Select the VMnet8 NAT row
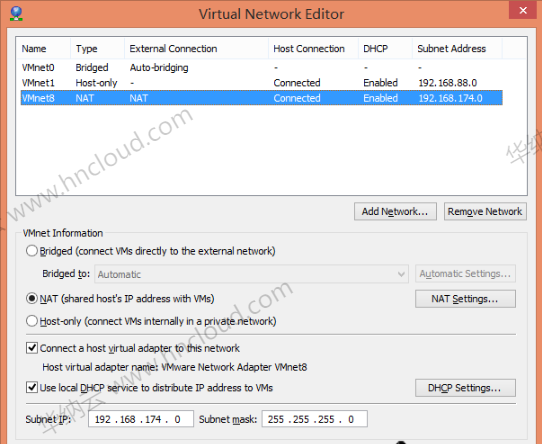This screenshot has width=542, height=444. [262, 98]
